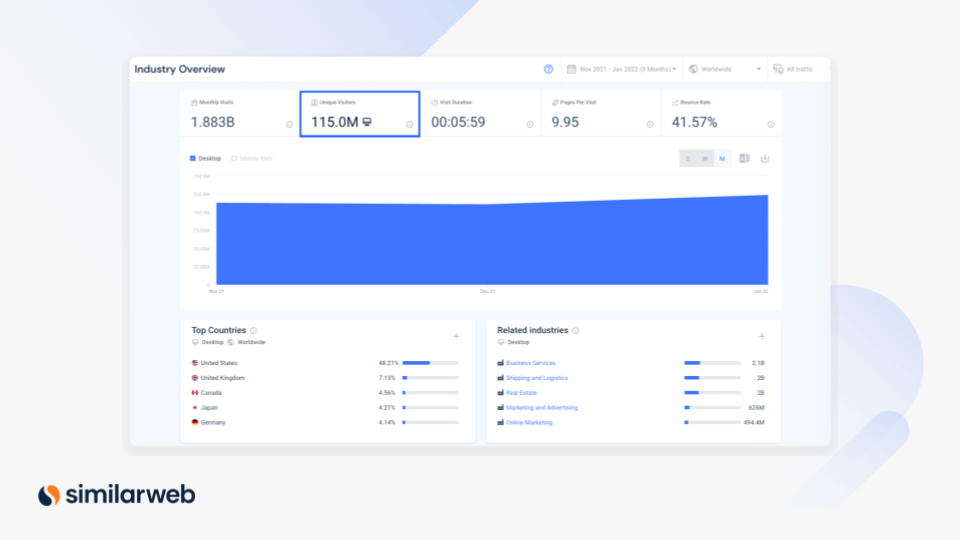Viewport: 960px width, 540px height.
Task: Click the Excel export icon above chart
Action: point(744,158)
